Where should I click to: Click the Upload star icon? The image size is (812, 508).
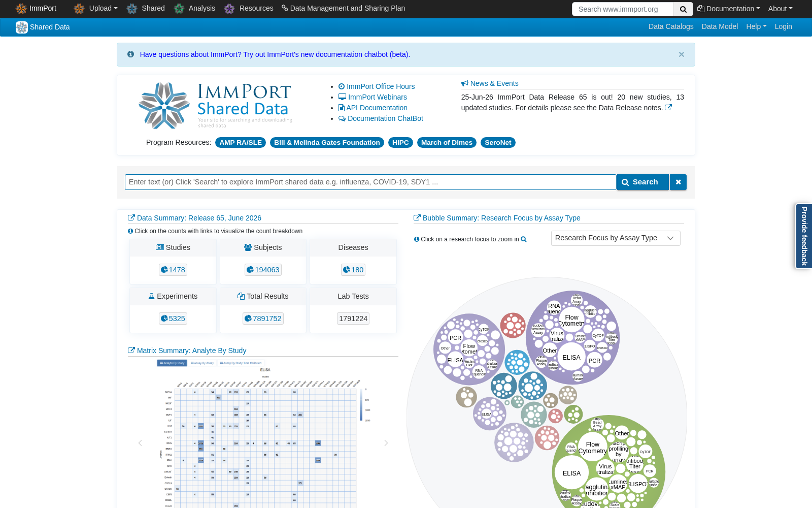pyautogui.click(x=79, y=9)
